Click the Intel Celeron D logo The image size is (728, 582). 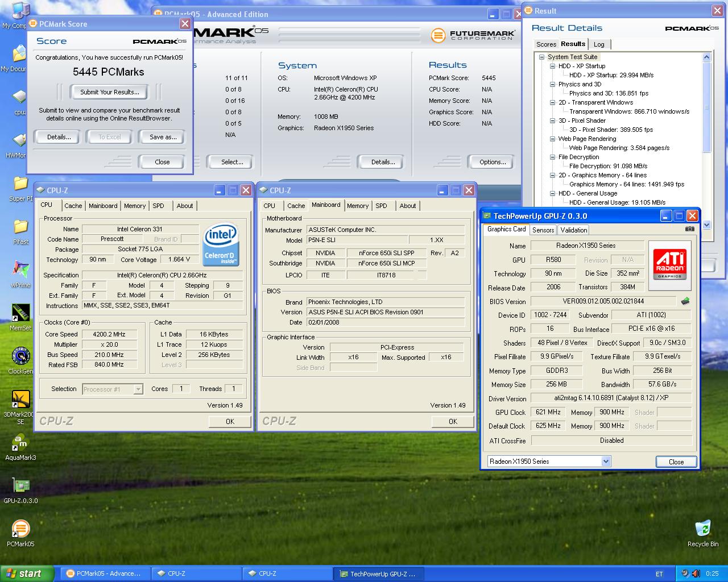220,244
